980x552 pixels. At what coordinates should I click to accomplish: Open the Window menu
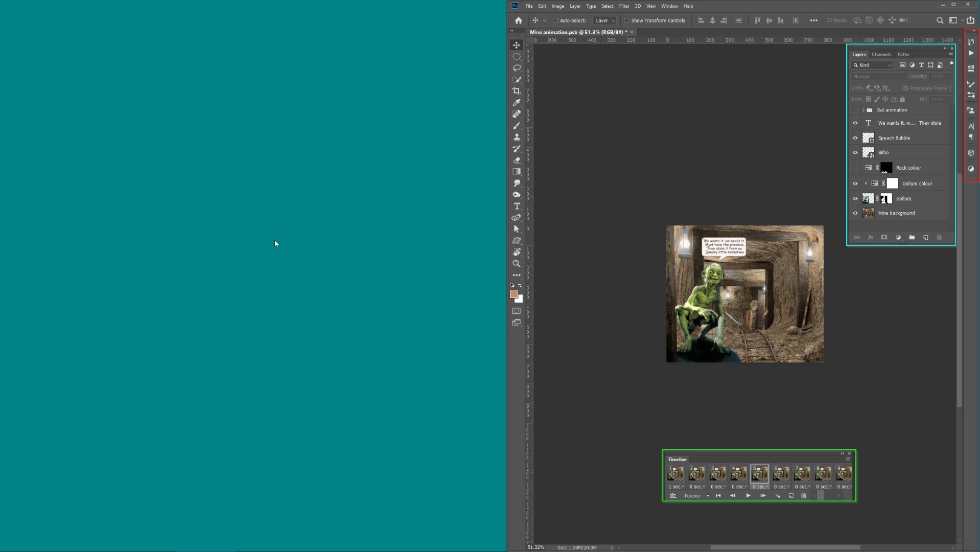coord(669,6)
